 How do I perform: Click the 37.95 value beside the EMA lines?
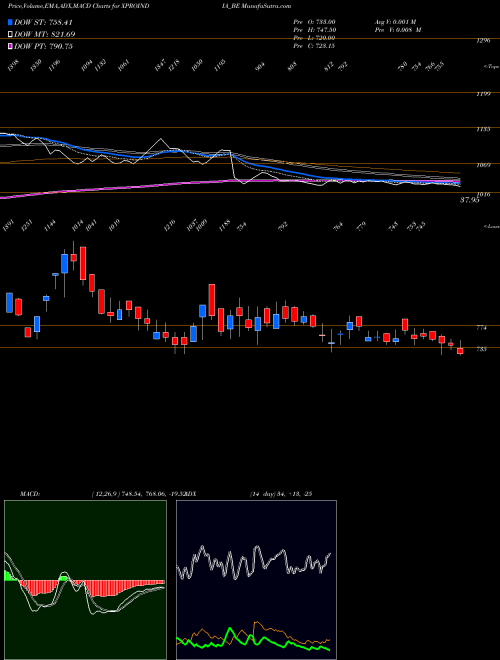[470, 201]
